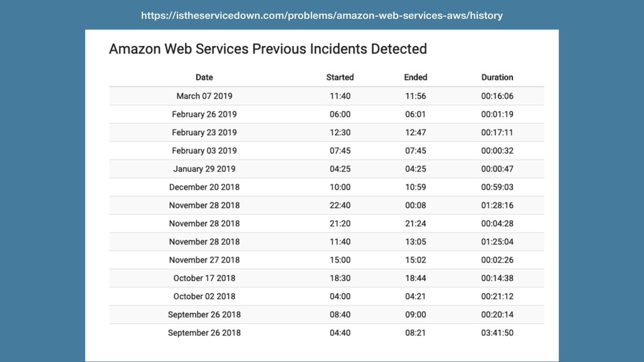Select the date October 02 2018
Image resolution: width=644 pixels, height=362 pixels.
204,297
